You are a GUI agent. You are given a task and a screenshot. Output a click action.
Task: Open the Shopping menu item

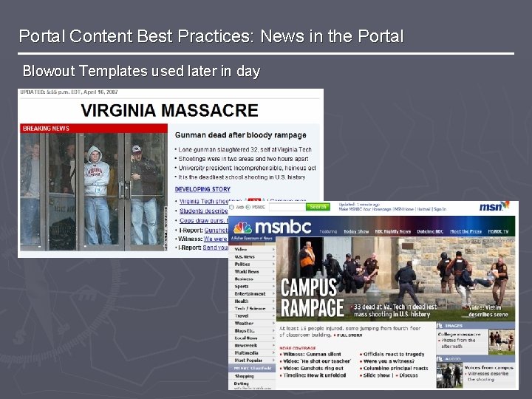[245, 376]
